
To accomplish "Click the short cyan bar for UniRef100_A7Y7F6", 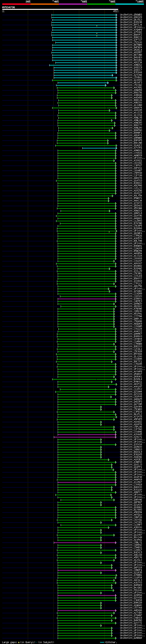I will tap(99, 148).
